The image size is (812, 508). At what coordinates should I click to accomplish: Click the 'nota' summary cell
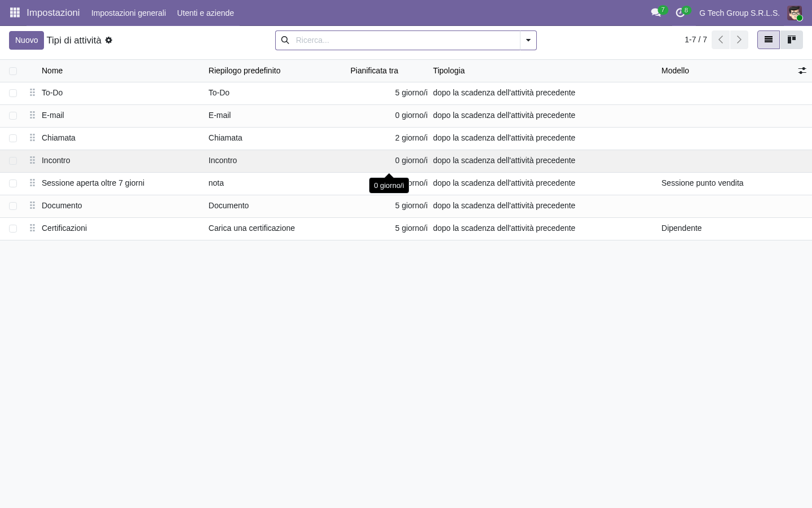click(x=216, y=183)
